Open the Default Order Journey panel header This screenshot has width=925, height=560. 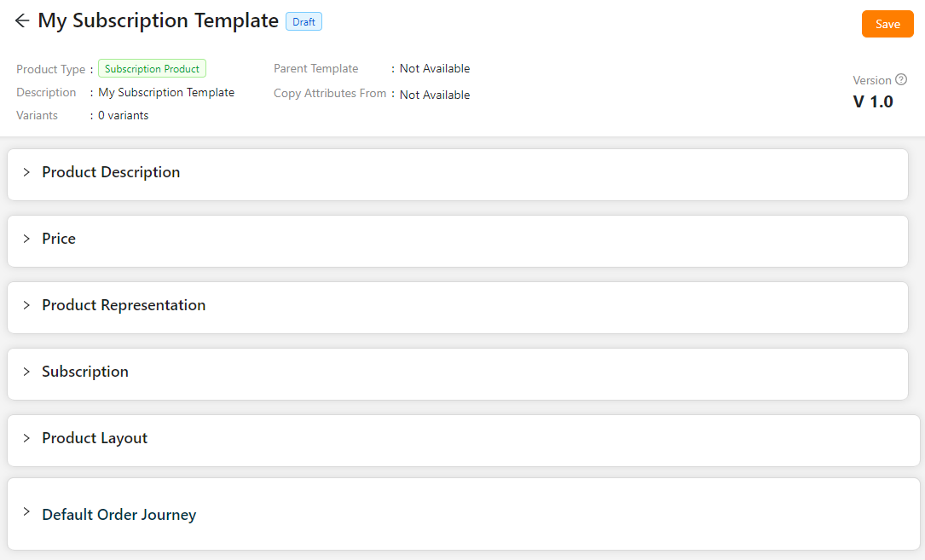pyautogui.click(x=119, y=515)
